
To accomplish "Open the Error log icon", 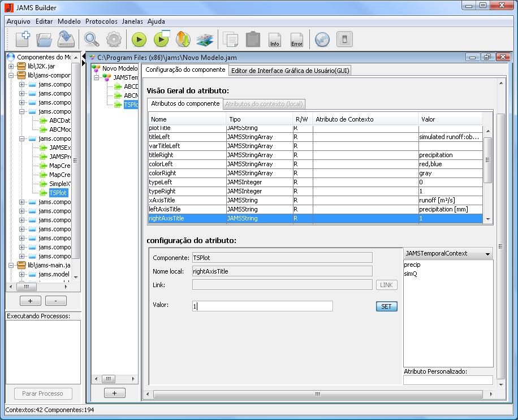I will point(296,39).
